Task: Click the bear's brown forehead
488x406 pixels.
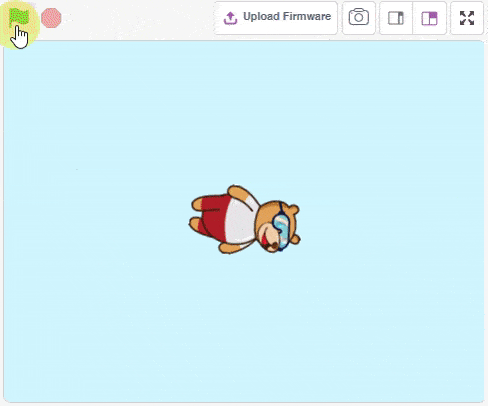Action: click(x=267, y=212)
